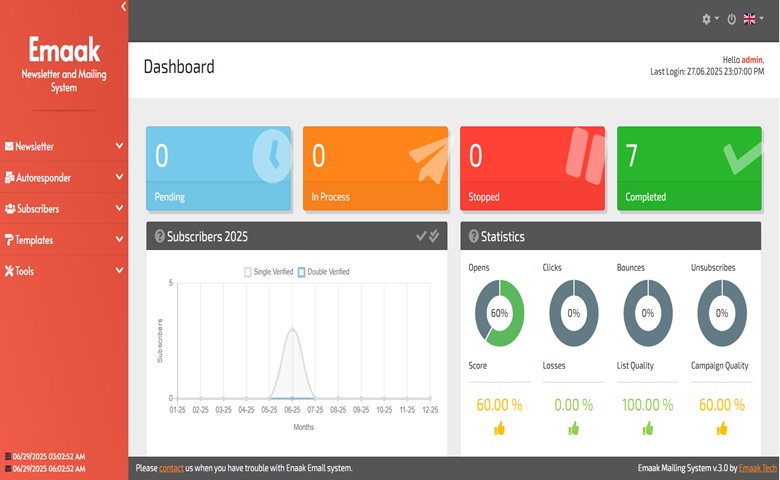This screenshot has width=780, height=480.
Task: Toggle the Single Verified chart legend
Action: point(269,272)
